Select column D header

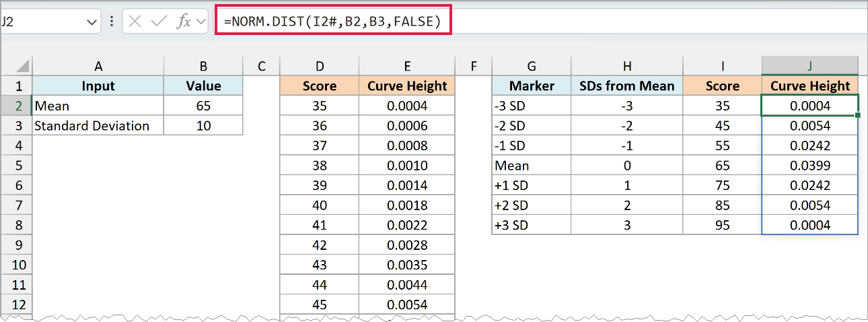click(320, 66)
